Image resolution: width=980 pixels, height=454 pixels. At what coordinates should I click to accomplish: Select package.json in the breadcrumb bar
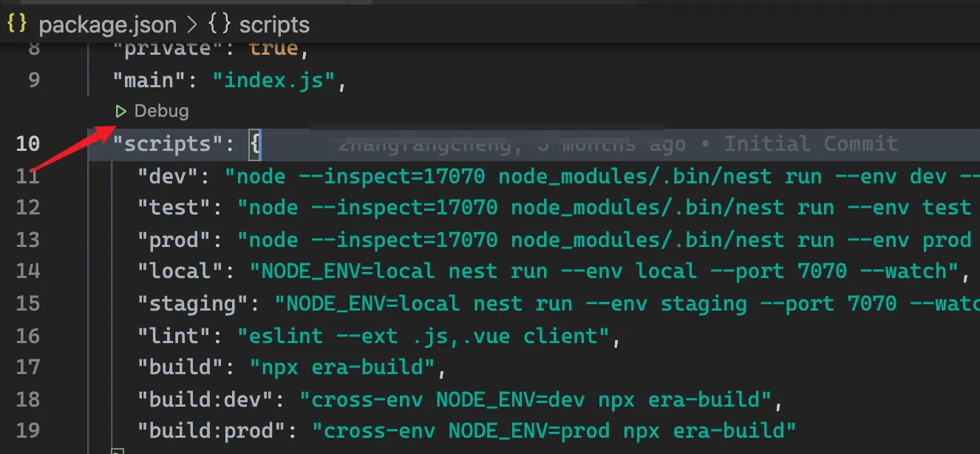click(x=109, y=24)
